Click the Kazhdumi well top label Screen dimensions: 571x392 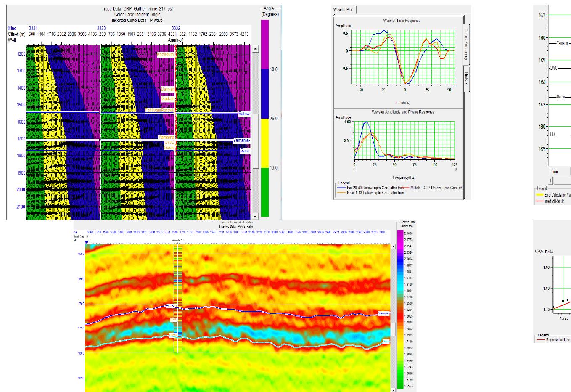click(165, 55)
